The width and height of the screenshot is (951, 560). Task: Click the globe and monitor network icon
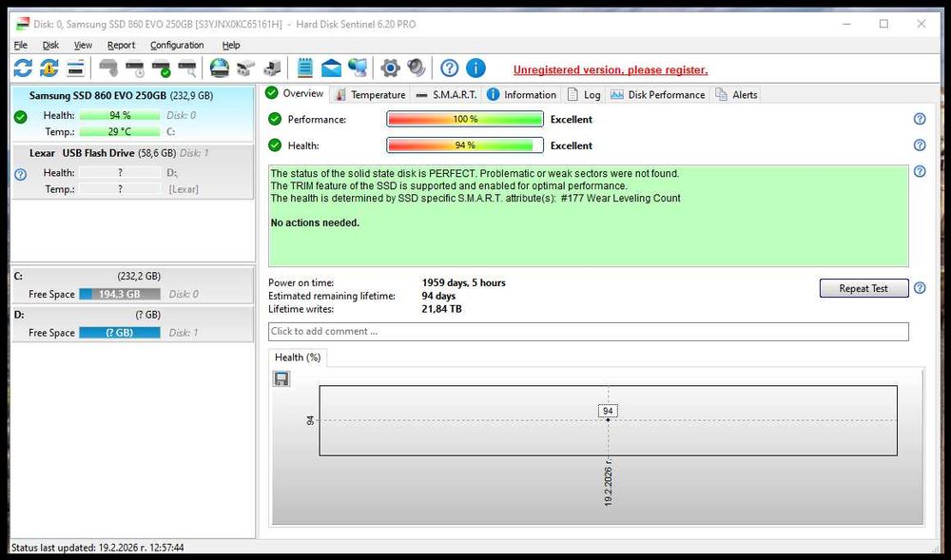[x=358, y=68]
